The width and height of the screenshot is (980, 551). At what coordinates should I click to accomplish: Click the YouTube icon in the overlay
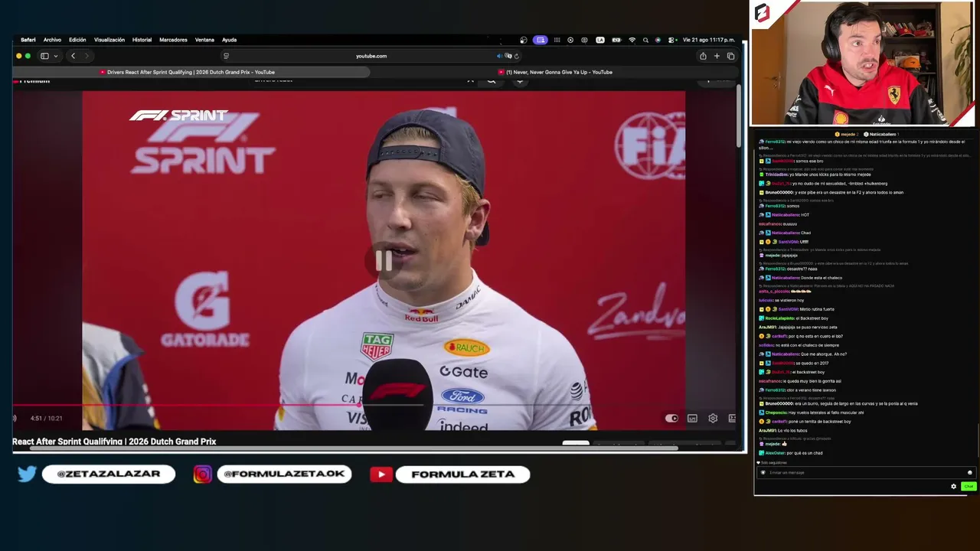point(381,474)
